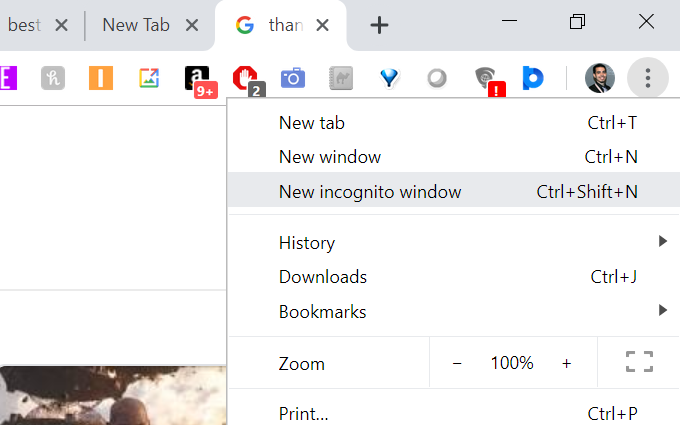Click the Honey 'h' extension icon
This screenshot has height=425, width=680.
[53, 78]
